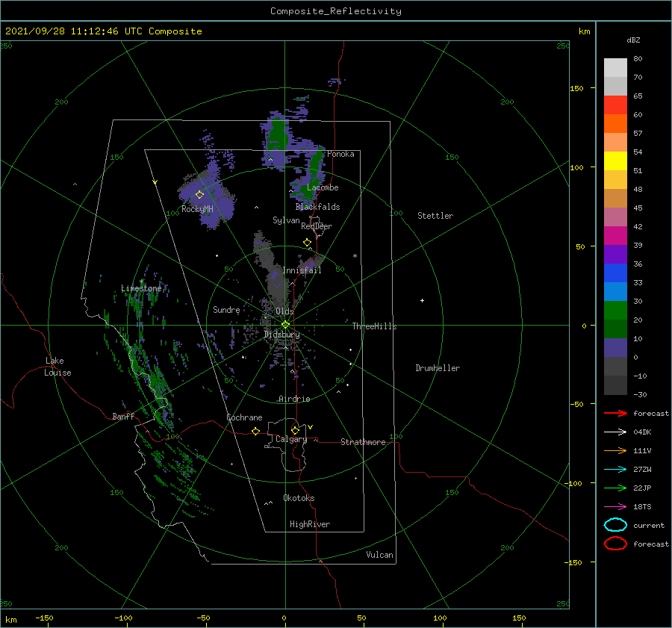
Task: Select the 33 dBZ blue legend swatch
Action: (x=615, y=273)
